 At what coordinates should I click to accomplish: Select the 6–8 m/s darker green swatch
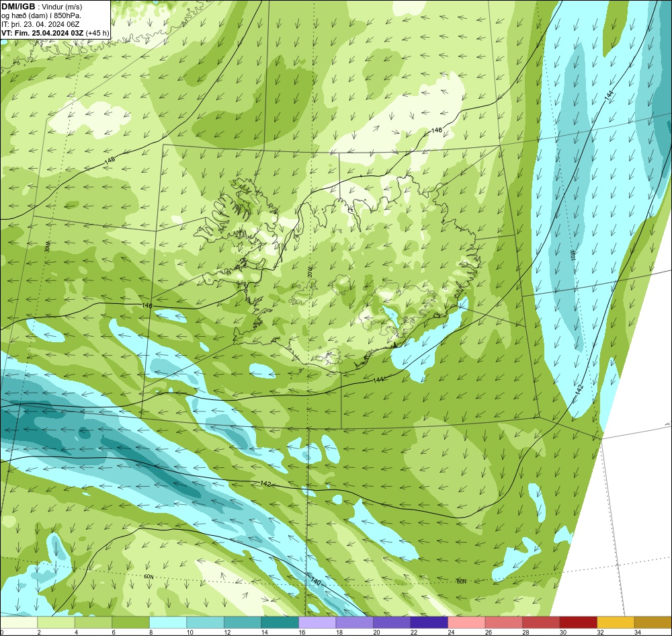click(131, 622)
